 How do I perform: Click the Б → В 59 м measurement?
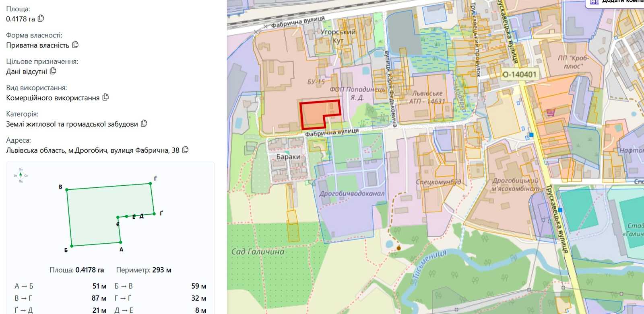(160, 286)
